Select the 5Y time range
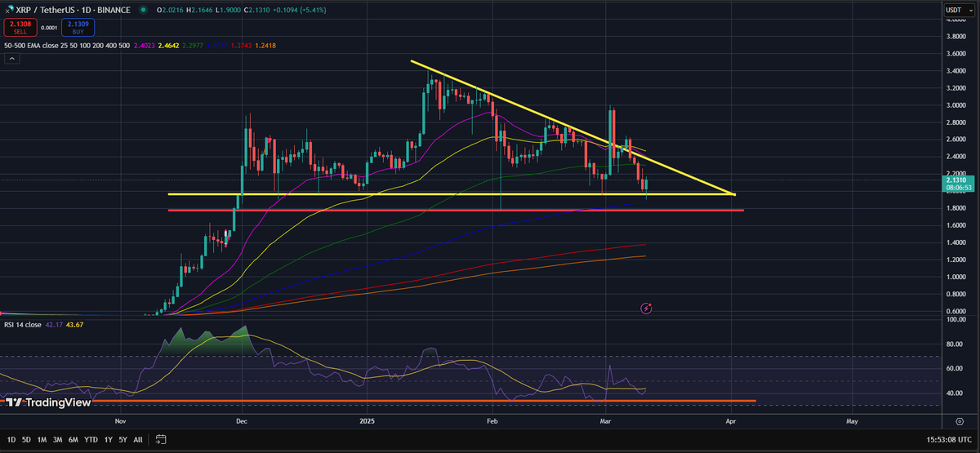 click(x=122, y=439)
